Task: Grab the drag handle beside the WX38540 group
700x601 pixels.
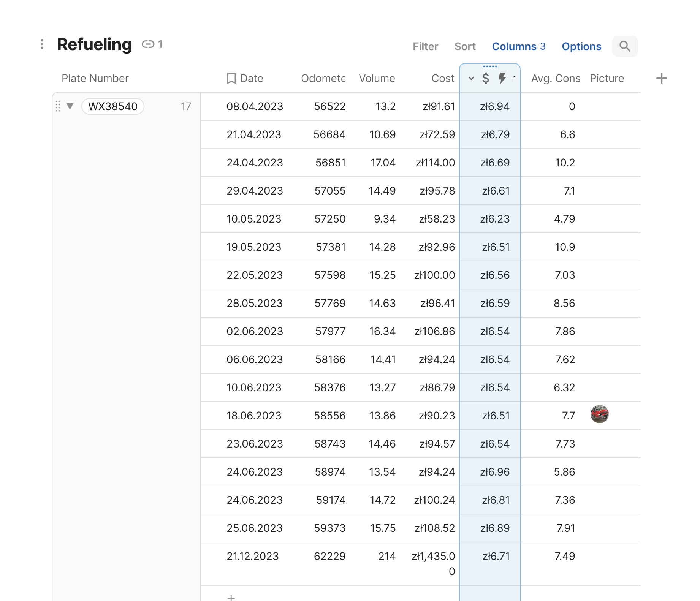Action: coord(58,106)
